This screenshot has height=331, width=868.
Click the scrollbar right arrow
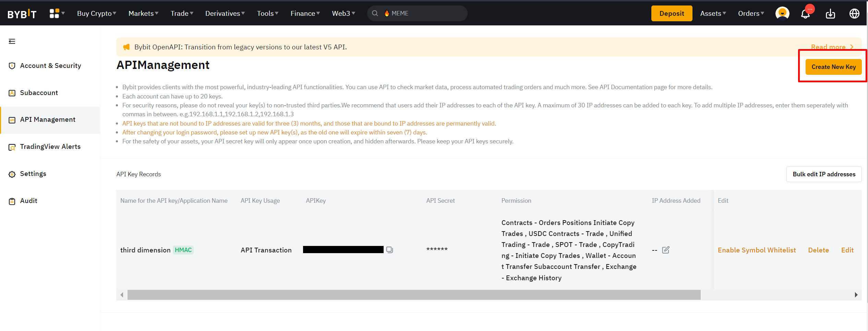pyautogui.click(x=856, y=295)
